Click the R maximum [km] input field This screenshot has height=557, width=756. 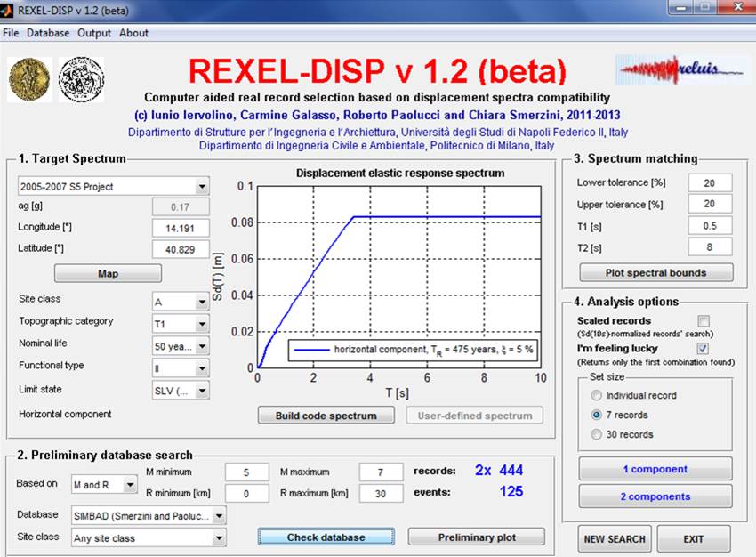(x=381, y=494)
